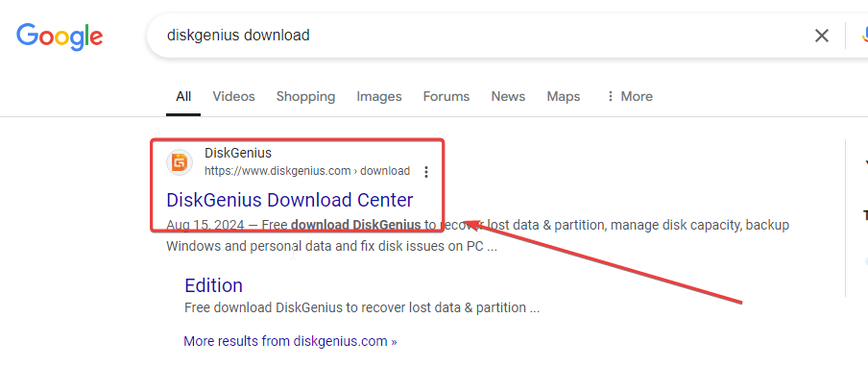Screen dimensions: 868x367
Task: Open the DiskGenius Download Center link
Action: click(290, 200)
